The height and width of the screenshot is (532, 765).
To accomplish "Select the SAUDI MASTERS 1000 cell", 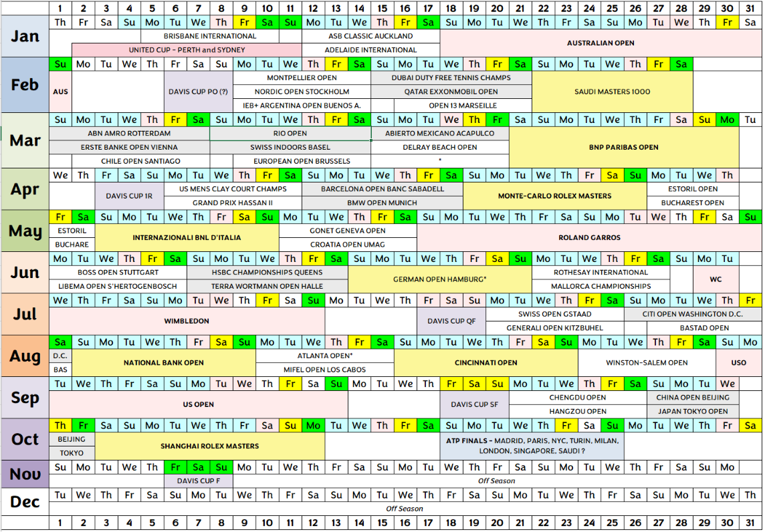I will [x=613, y=92].
